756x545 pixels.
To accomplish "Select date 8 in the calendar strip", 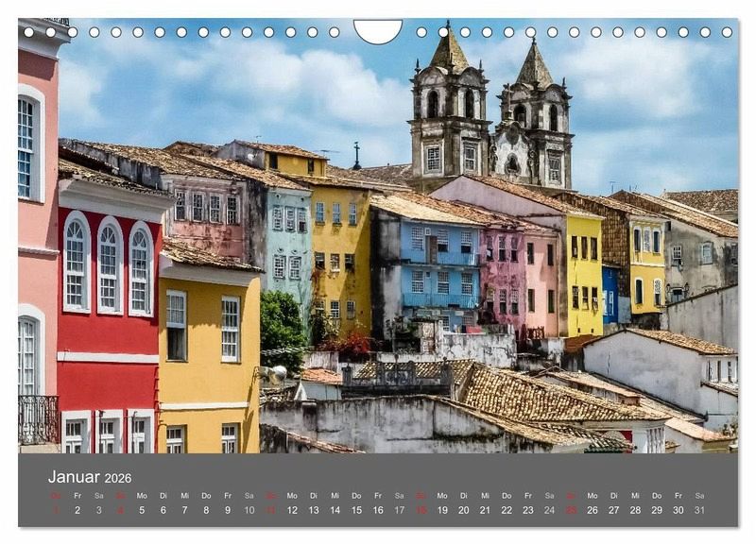I will click(x=206, y=510).
